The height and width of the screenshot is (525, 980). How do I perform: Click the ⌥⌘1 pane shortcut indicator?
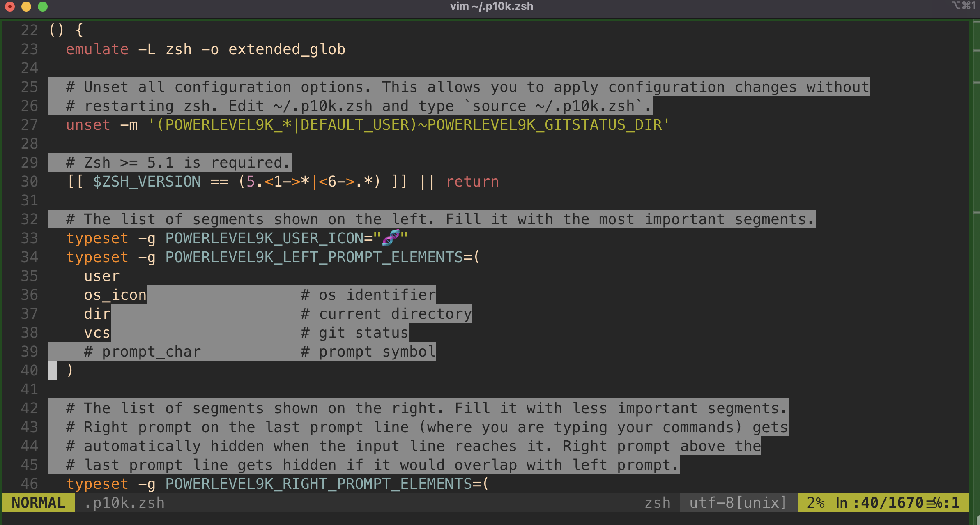point(963,6)
